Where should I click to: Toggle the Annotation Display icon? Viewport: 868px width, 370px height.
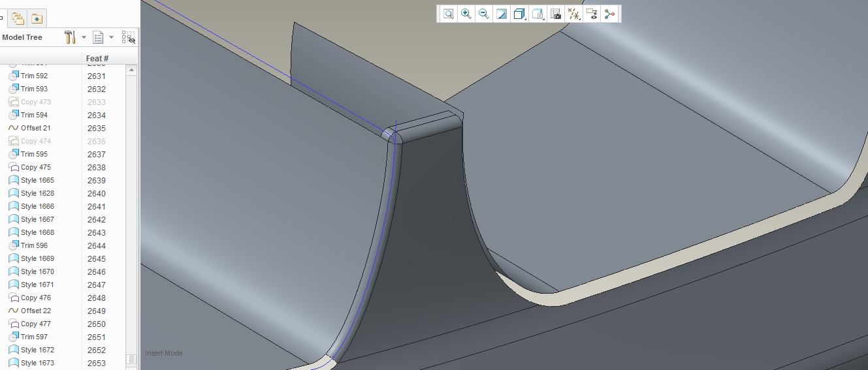(x=592, y=14)
